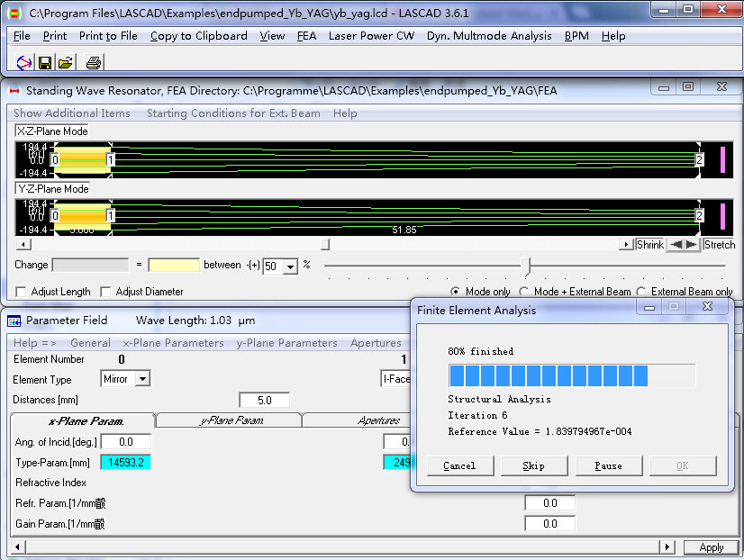Click the yellow Change value field

pyautogui.click(x=174, y=265)
